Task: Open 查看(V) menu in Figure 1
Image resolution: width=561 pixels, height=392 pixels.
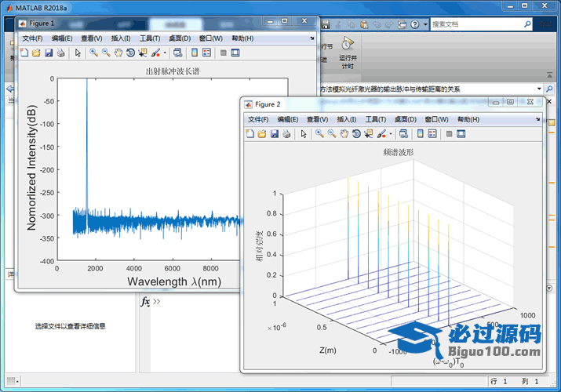Action: pos(92,38)
